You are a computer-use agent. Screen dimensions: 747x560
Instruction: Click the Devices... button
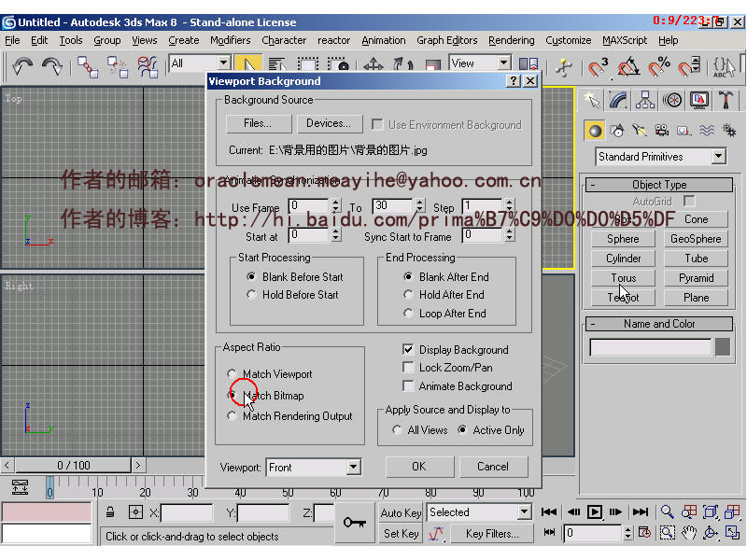coord(329,123)
